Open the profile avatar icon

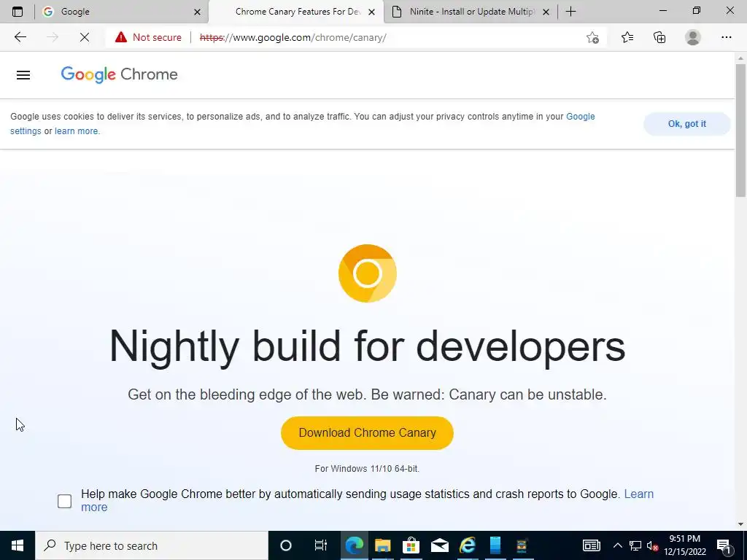tap(693, 37)
